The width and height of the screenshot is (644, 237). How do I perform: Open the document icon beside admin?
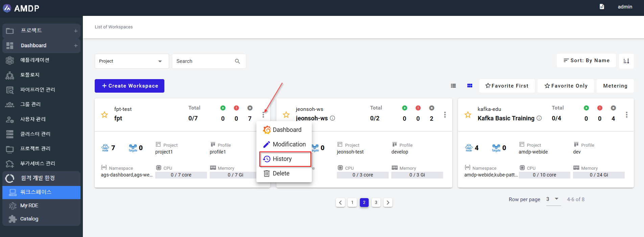[602, 7]
